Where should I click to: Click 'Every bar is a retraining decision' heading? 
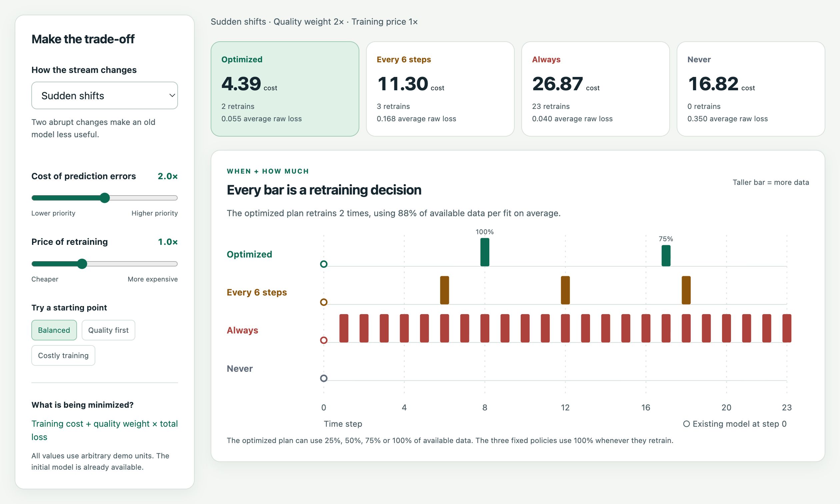(x=324, y=190)
